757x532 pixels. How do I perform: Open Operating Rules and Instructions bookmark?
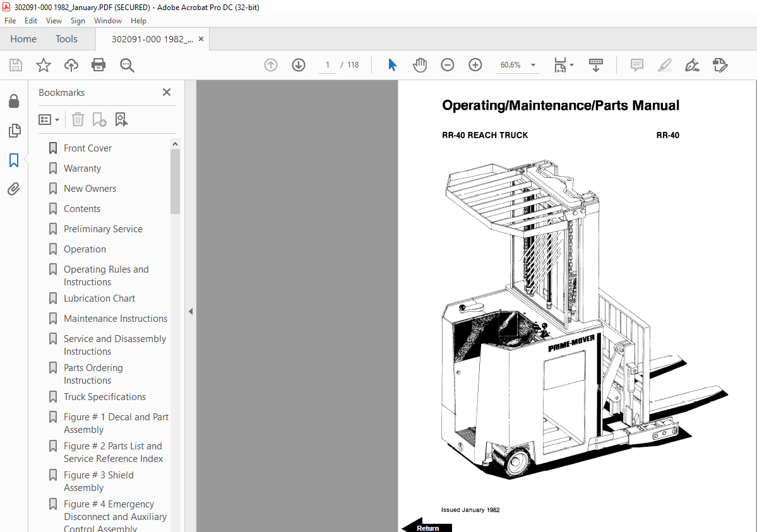tap(106, 276)
